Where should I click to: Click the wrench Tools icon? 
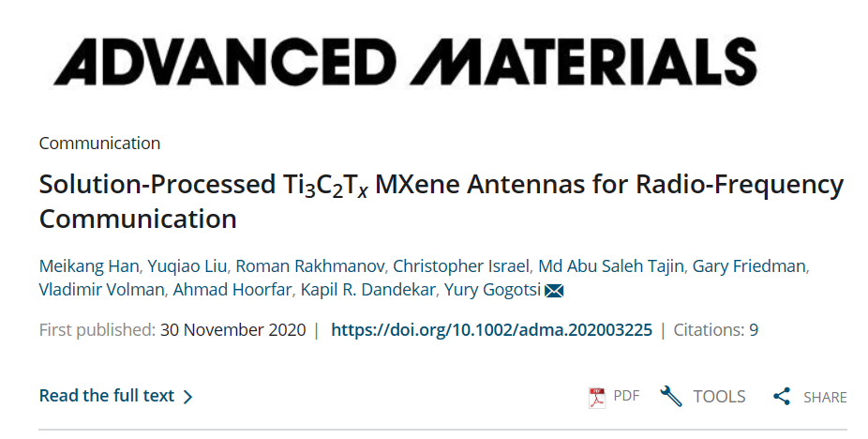671,396
